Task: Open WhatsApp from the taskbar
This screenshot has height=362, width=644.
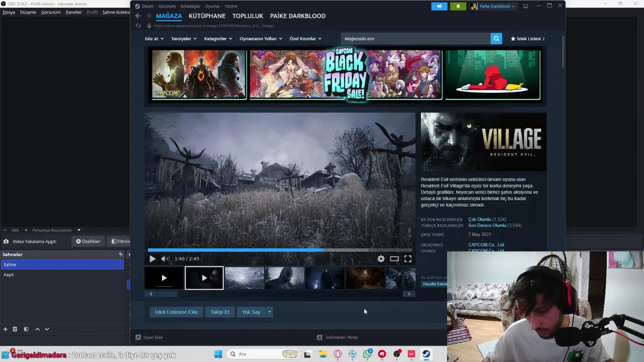Action: (368, 354)
